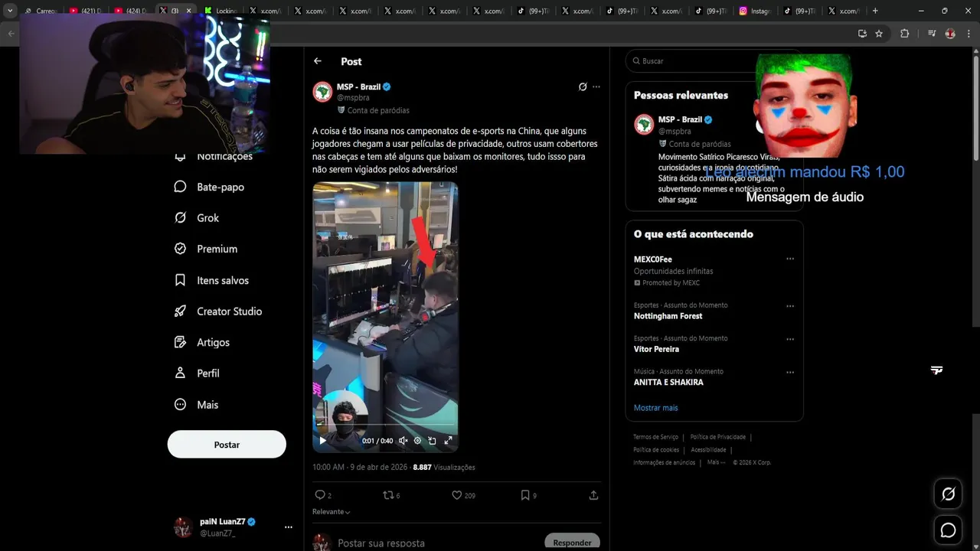Open browser extensions puzzle icon
980x551 pixels.
904,34
